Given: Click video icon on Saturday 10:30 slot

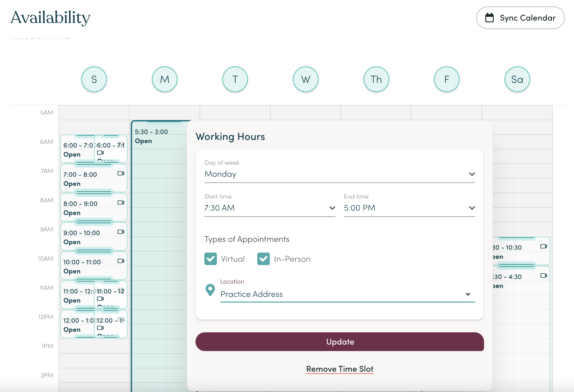Looking at the screenshot, I should click(544, 246).
